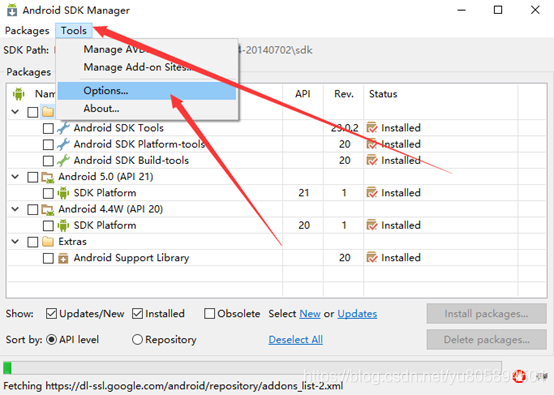Click the Install packages... button
The image size is (554, 395).
tap(486, 314)
